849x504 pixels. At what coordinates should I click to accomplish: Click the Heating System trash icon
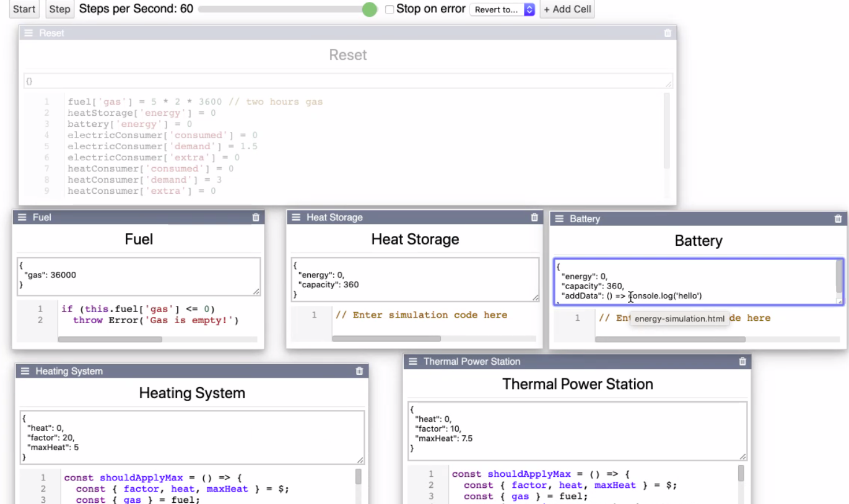pos(359,371)
